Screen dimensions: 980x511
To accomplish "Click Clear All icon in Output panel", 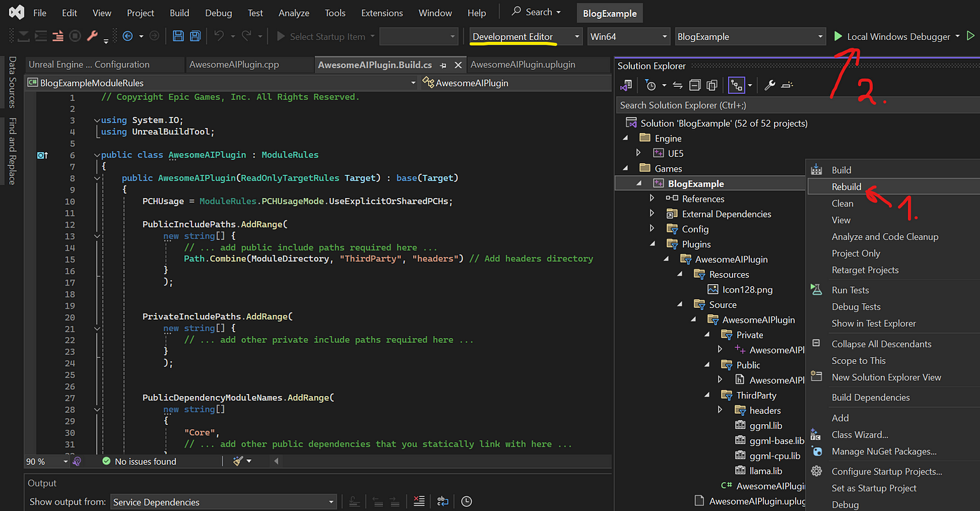I will [419, 501].
